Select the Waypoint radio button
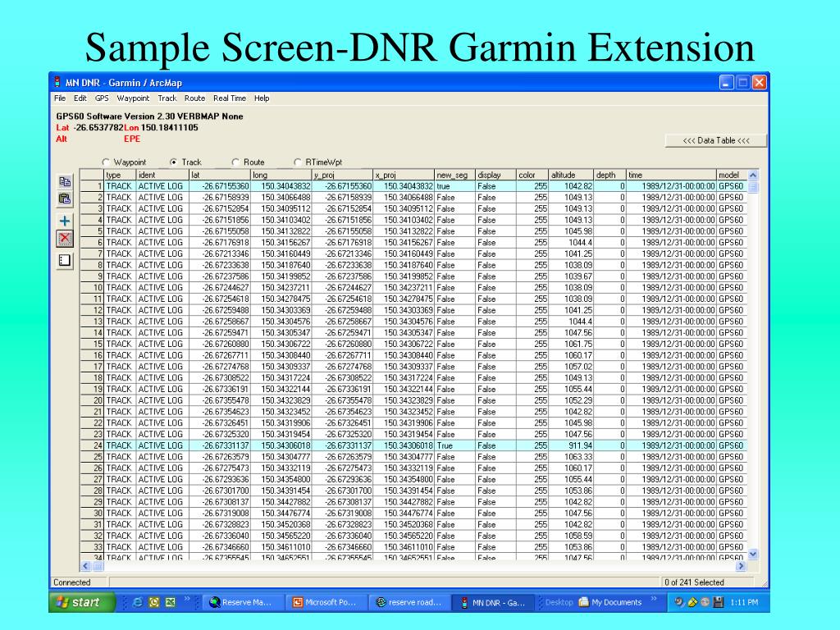This screenshot has width=840, height=630. point(106,162)
